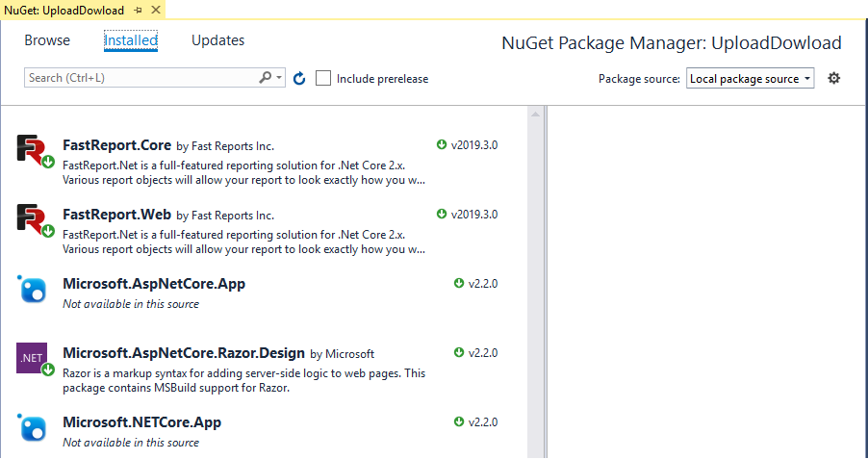Click the Microsoft.NETCore.App package icon

(x=32, y=427)
